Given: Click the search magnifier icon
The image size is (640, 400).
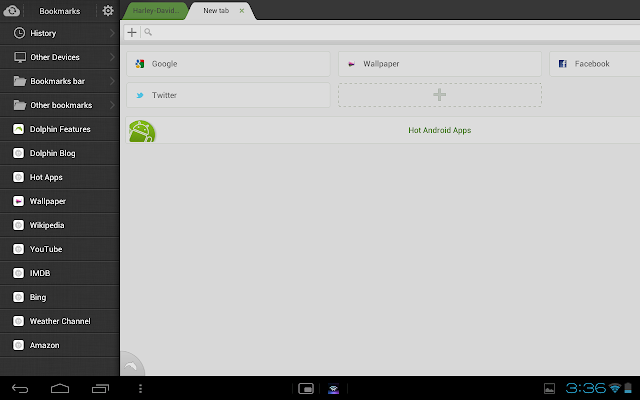Looking at the screenshot, I should point(148,32).
